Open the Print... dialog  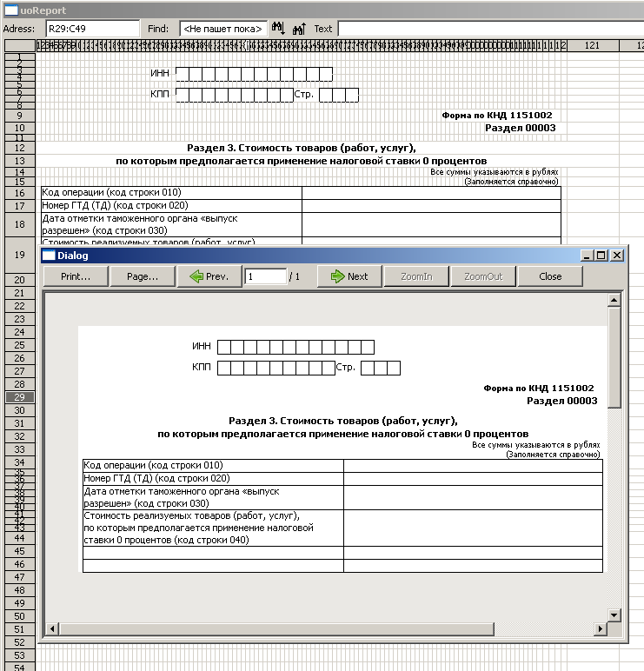point(76,276)
